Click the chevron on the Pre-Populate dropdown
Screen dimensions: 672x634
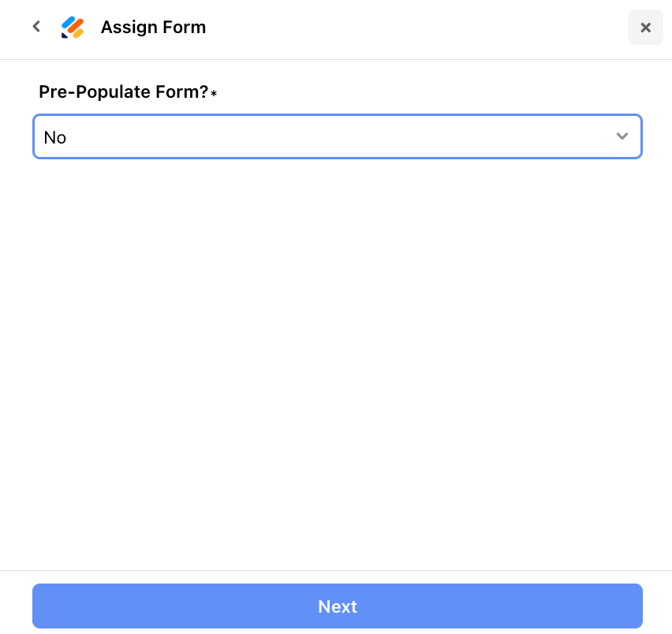coord(622,136)
